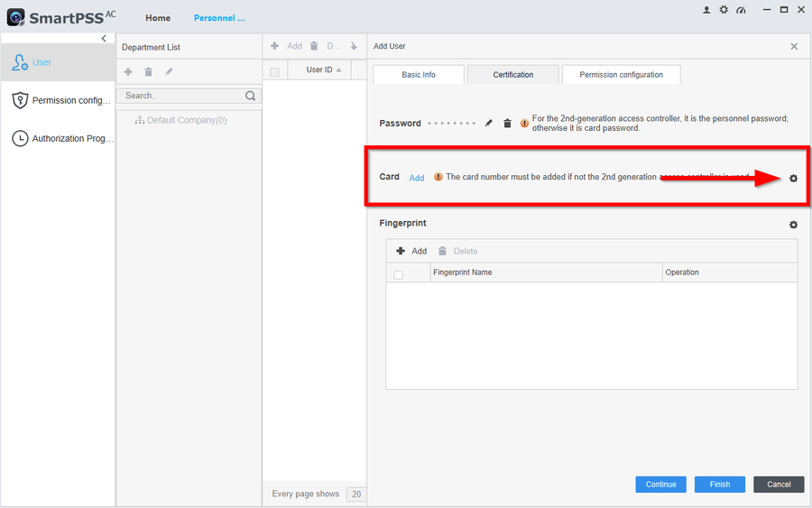
Task: Click the pencil icon to edit password
Action: [x=489, y=124]
